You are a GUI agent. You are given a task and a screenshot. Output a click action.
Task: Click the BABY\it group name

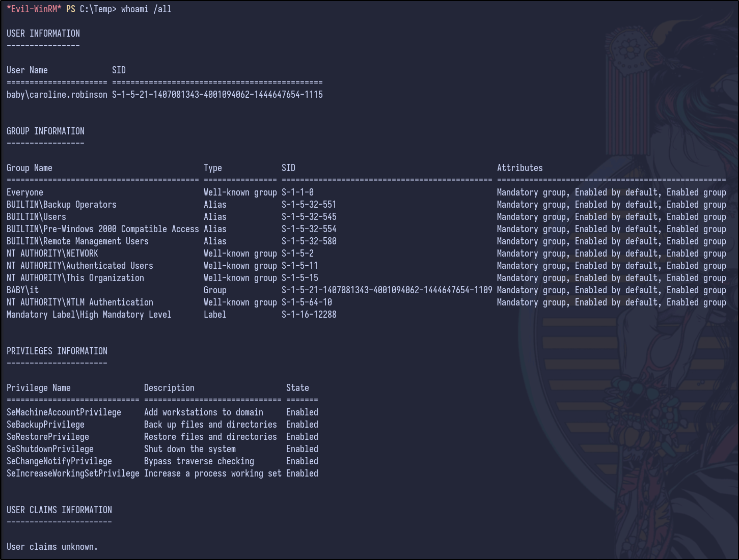point(22,290)
